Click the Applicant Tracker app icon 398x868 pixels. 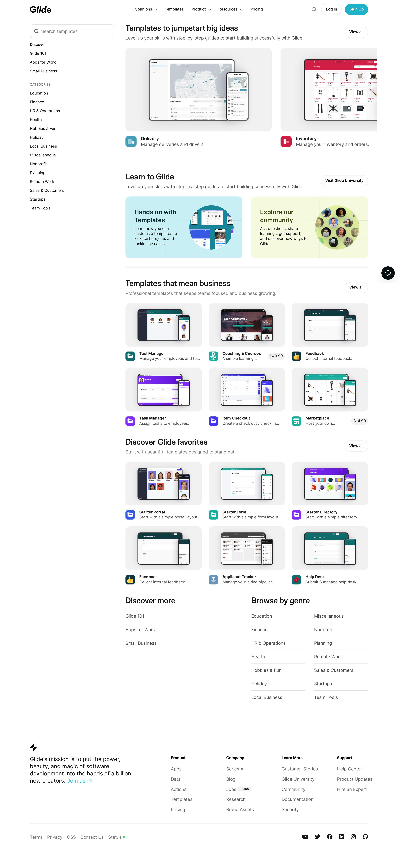coord(213,580)
